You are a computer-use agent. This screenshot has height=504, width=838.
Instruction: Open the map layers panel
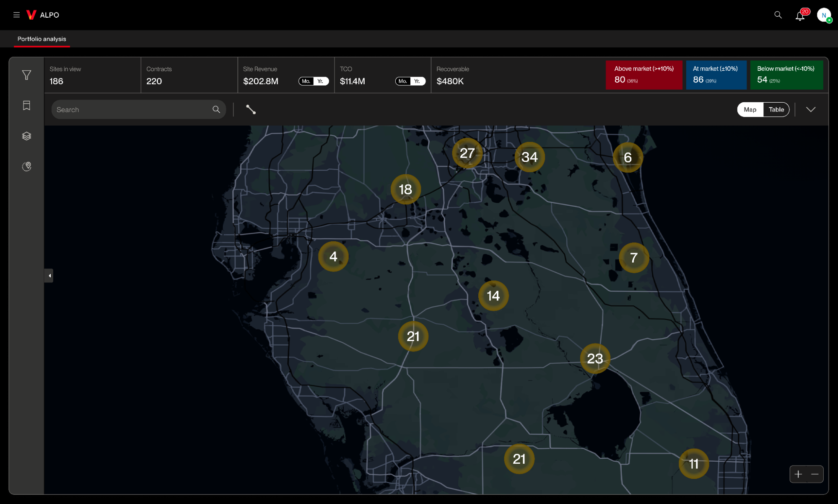tap(26, 136)
